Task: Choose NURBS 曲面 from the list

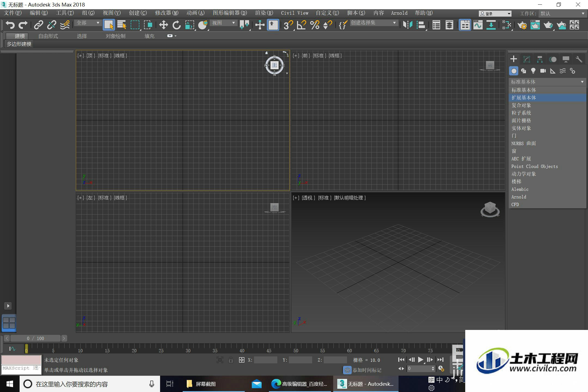Action: 547,143
